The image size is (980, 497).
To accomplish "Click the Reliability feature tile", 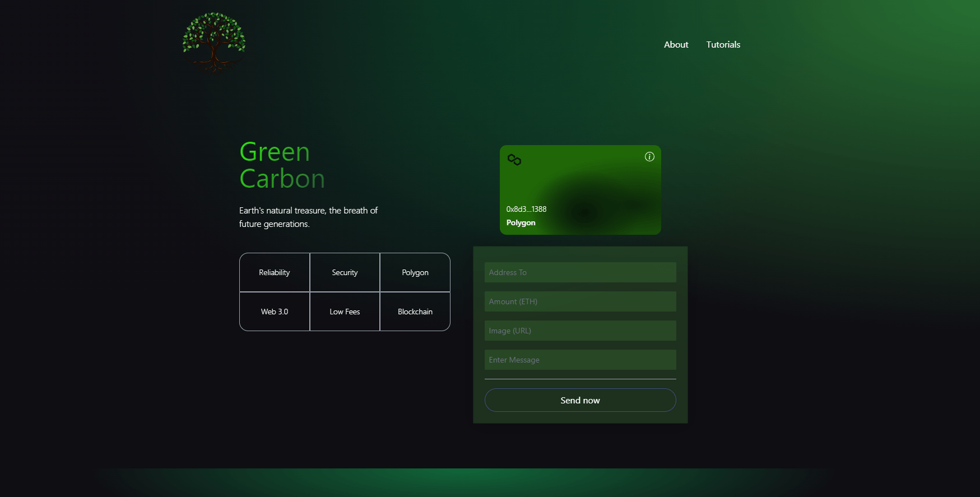I will (275, 272).
